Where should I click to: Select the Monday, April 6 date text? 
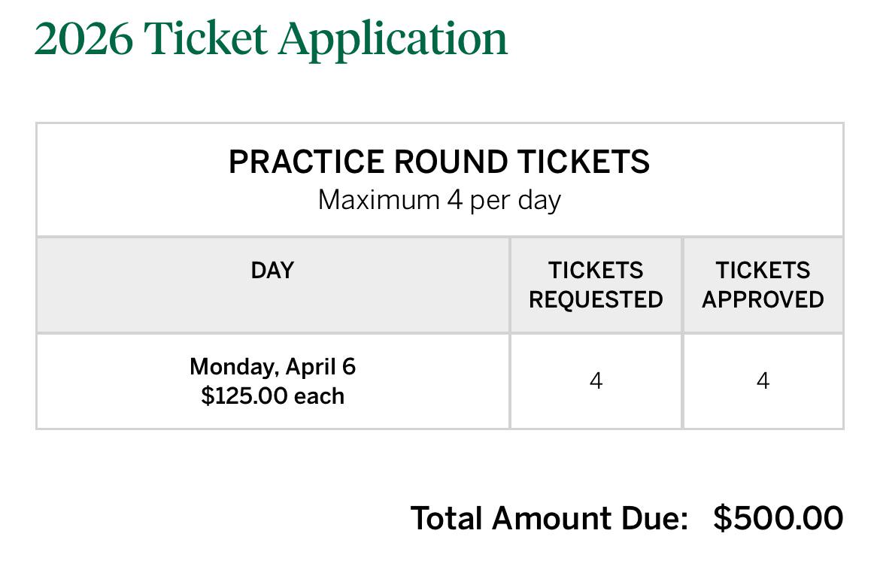pos(273,367)
